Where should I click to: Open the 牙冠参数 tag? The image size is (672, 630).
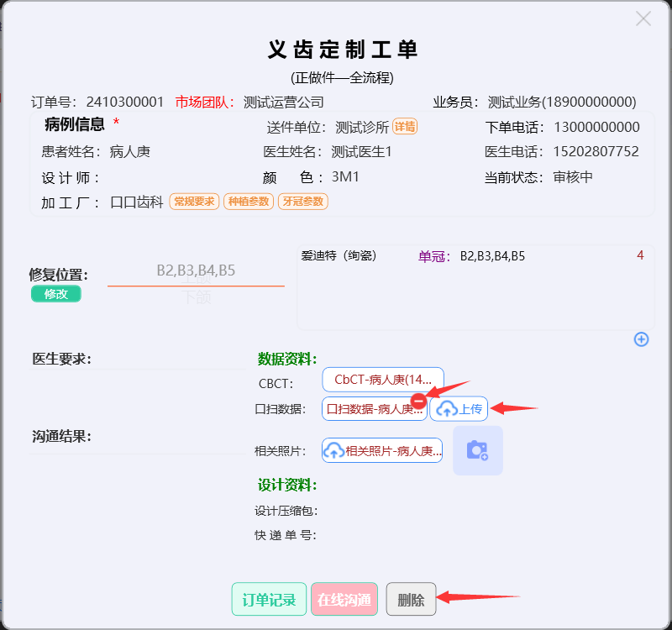(302, 202)
